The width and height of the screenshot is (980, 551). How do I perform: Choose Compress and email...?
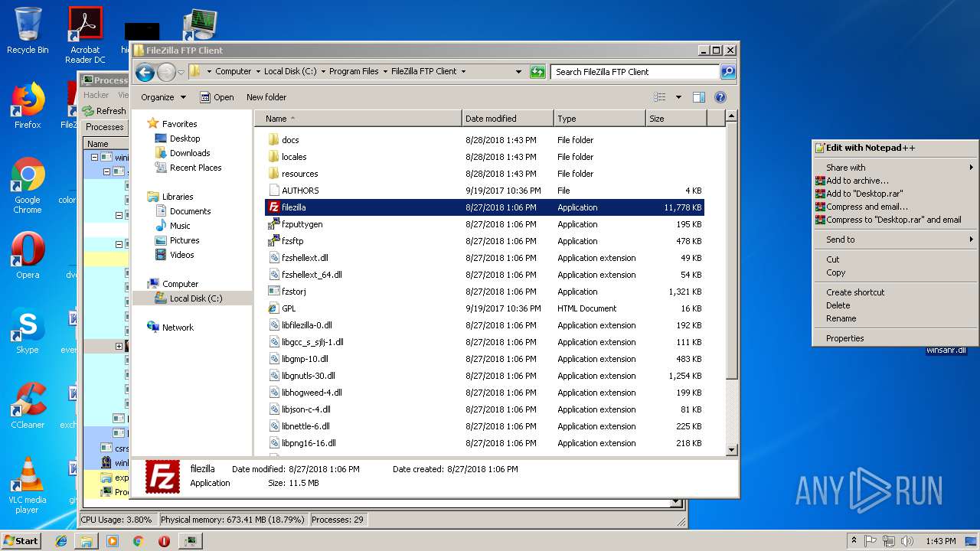[894, 207]
